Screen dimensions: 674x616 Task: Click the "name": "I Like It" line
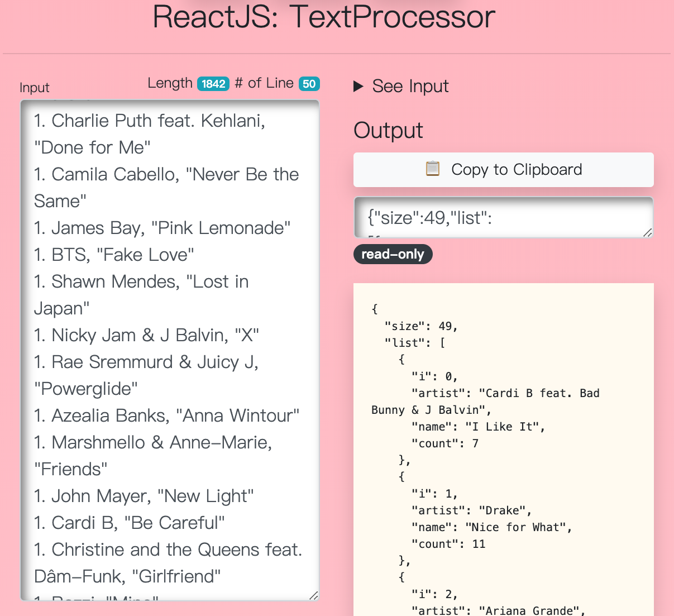coord(478,427)
